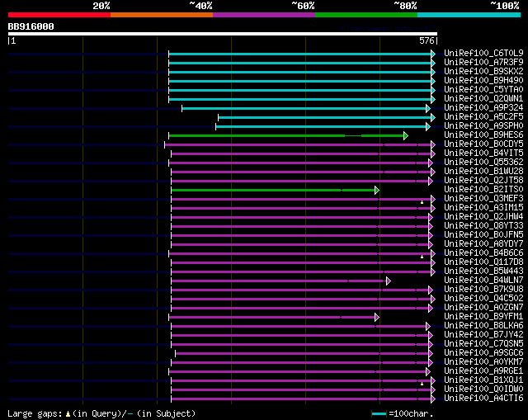Select the UniRef100_B5W443 label
Screen dimensions: 528x420
point(483,271)
